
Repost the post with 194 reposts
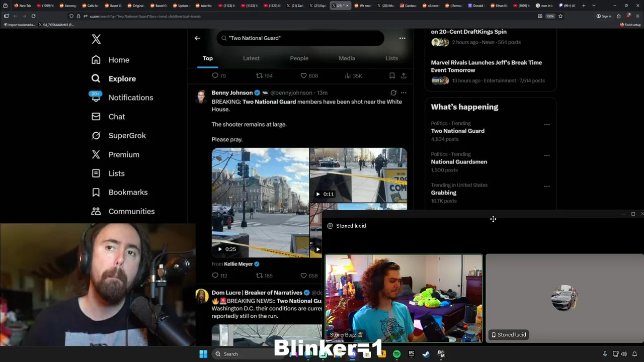(x=264, y=76)
